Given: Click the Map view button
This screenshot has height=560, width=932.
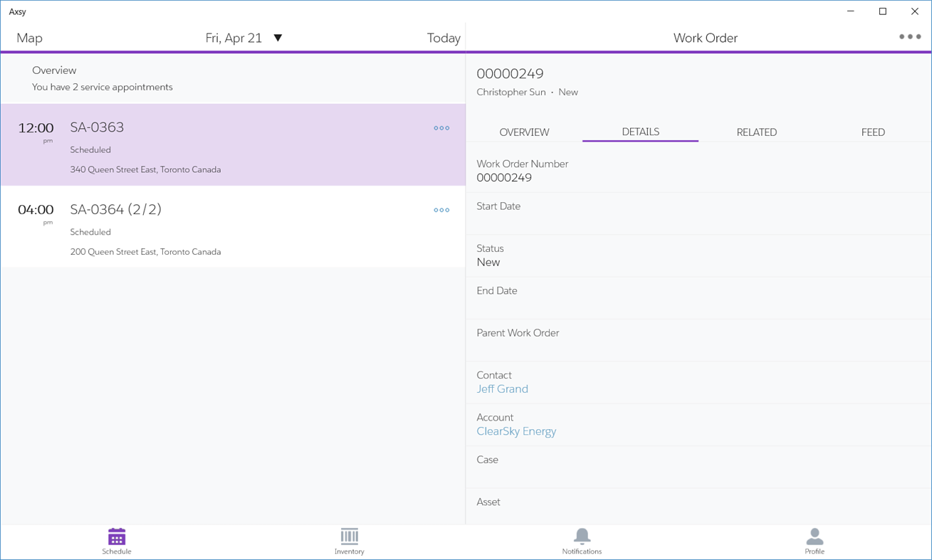Looking at the screenshot, I should (x=29, y=37).
